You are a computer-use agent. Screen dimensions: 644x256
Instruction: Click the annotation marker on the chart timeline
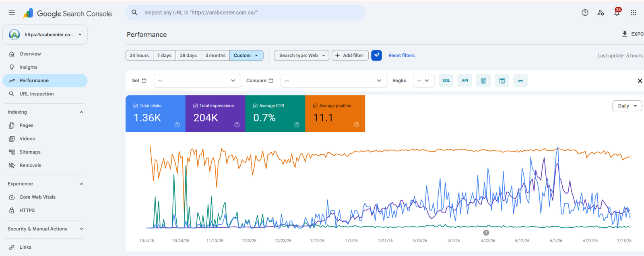point(486,233)
